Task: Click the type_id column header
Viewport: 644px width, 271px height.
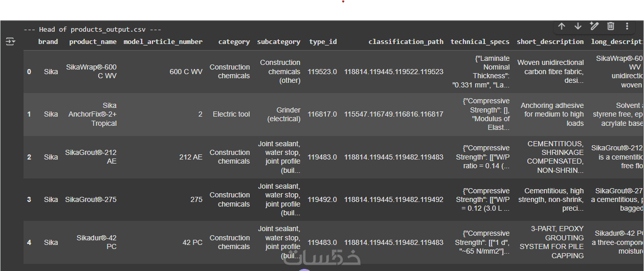Action: pos(323,42)
